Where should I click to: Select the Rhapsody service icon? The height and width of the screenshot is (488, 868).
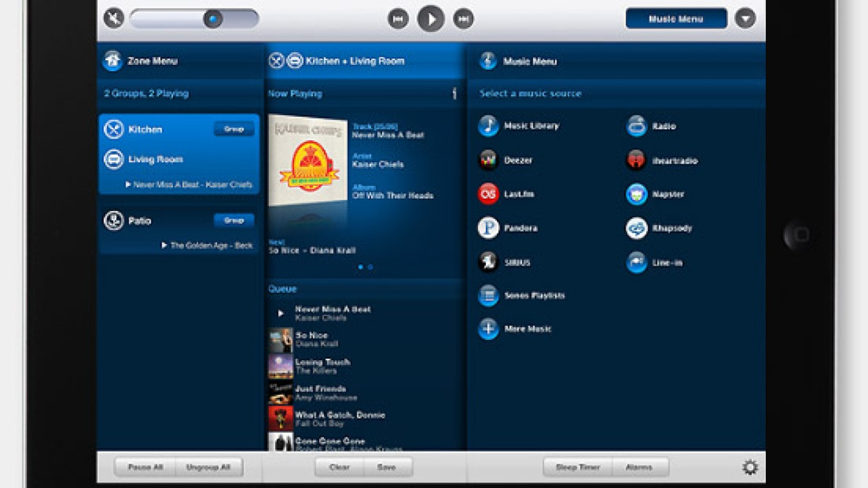click(x=637, y=228)
